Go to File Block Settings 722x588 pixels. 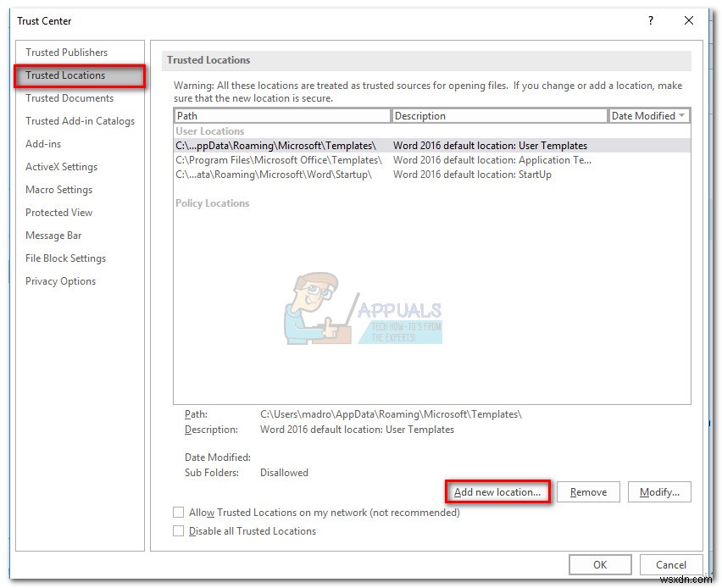tap(65, 258)
